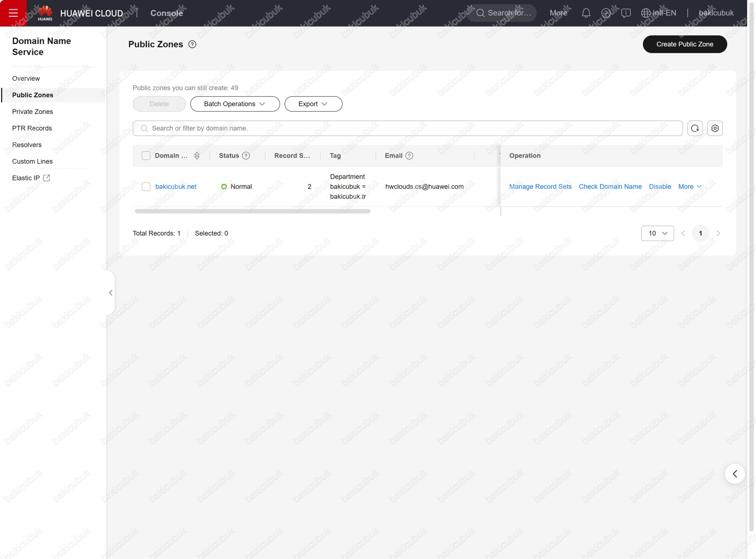Image resolution: width=756 pixels, height=559 pixels.
Task: Sort by Domain Name column arrows
Action: tap(197, 156)
